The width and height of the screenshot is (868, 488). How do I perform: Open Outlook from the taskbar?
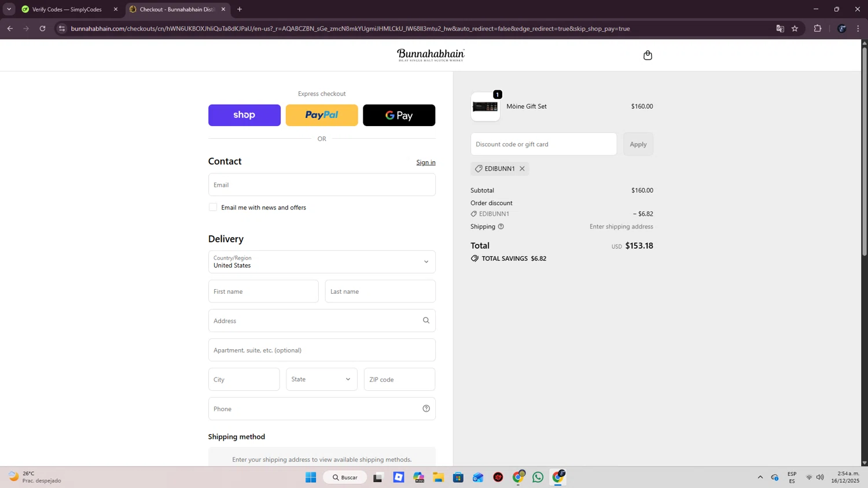coord(478,478)
